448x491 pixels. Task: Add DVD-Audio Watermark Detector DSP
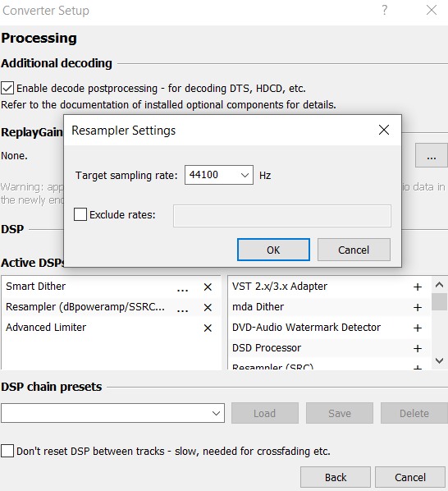pos(418,328)
